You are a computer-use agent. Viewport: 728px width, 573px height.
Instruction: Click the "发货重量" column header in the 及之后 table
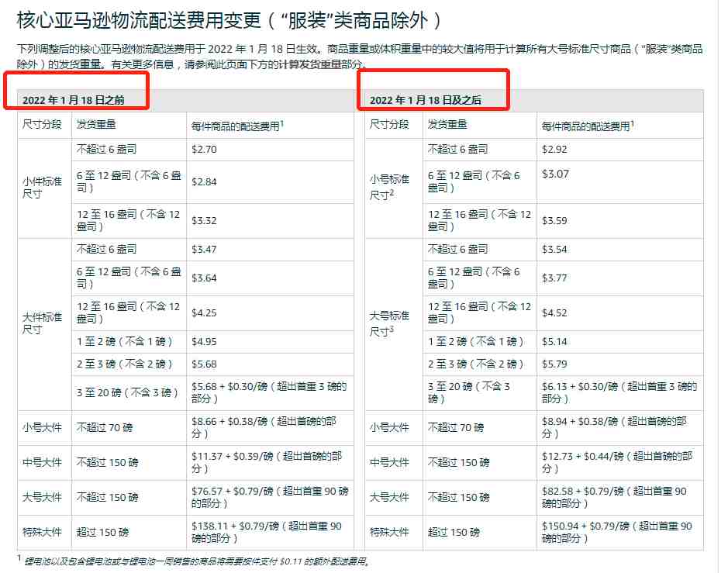[x=447, y=124]
